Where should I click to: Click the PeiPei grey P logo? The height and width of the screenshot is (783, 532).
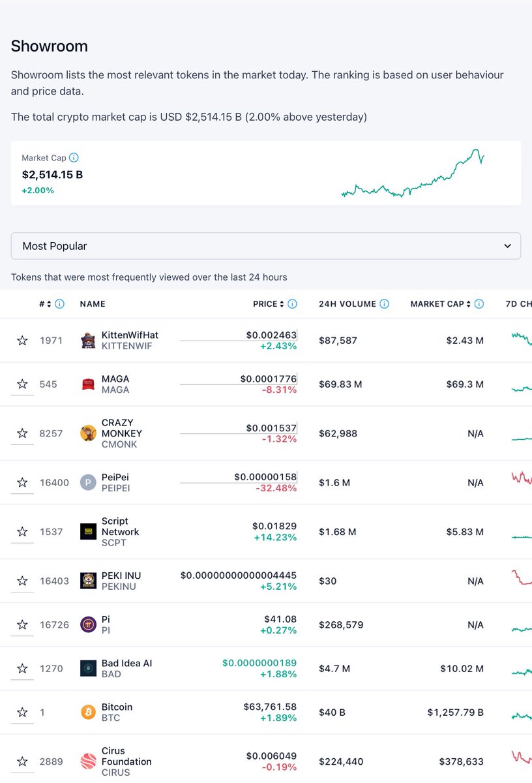[88, 483]
